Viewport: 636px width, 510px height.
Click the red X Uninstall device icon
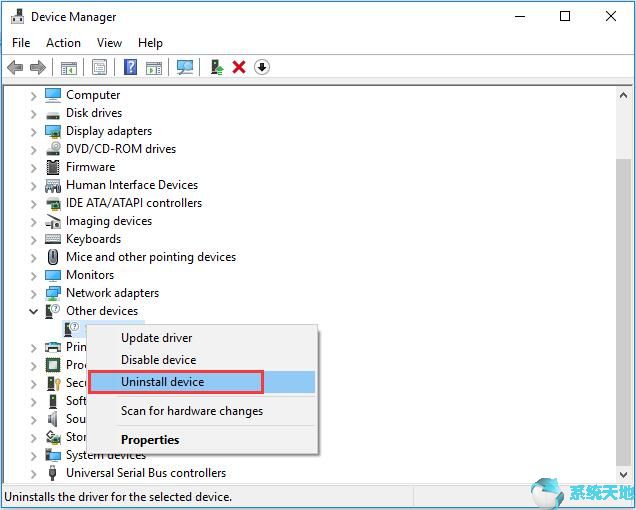239,67
